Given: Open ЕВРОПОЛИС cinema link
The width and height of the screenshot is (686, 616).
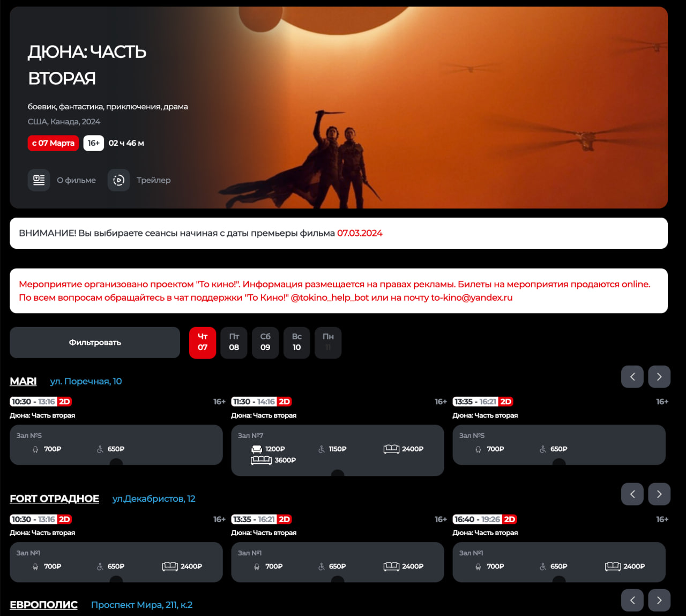Looking at the screenshot, I should click(x=43, y=605).
